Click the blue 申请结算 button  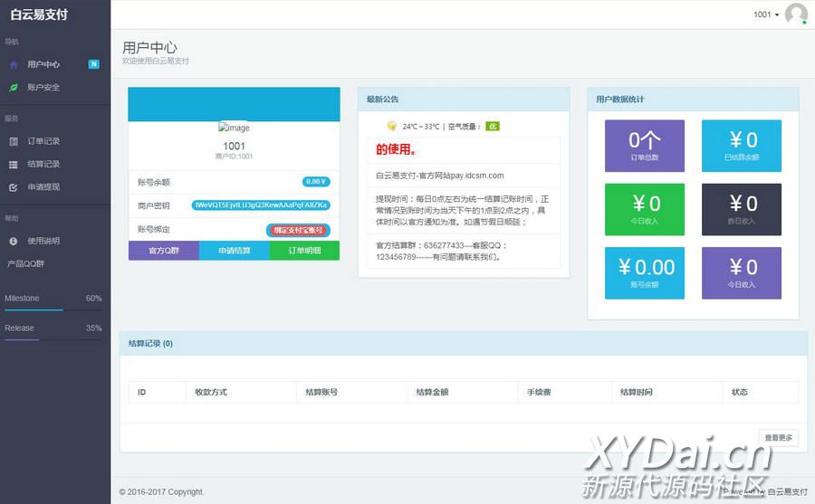[x=235, y=251]
